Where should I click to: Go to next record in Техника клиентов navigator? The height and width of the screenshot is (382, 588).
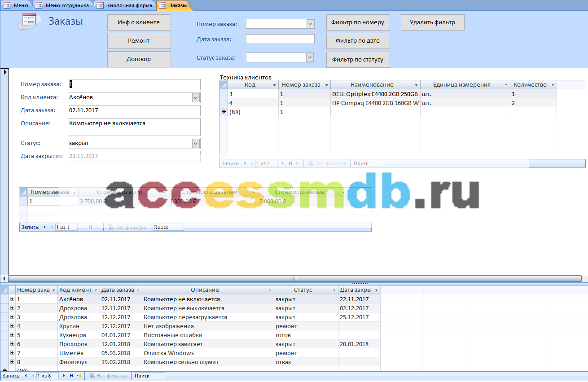[283, 164]
